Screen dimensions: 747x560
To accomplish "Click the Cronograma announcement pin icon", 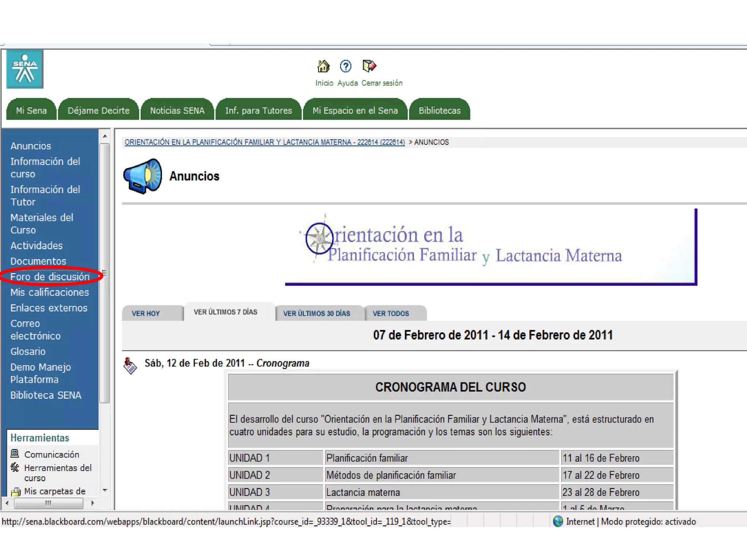I will point(130,365).
